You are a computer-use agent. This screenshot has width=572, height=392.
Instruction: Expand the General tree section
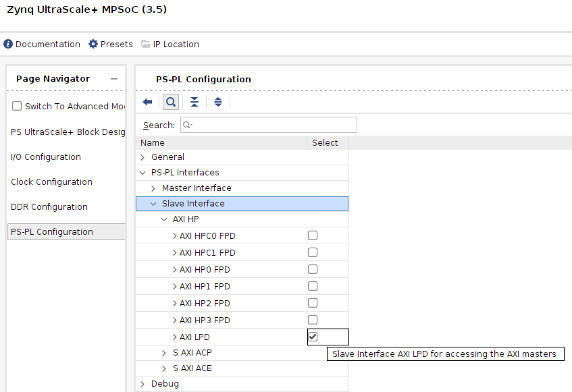click(142, 157)
